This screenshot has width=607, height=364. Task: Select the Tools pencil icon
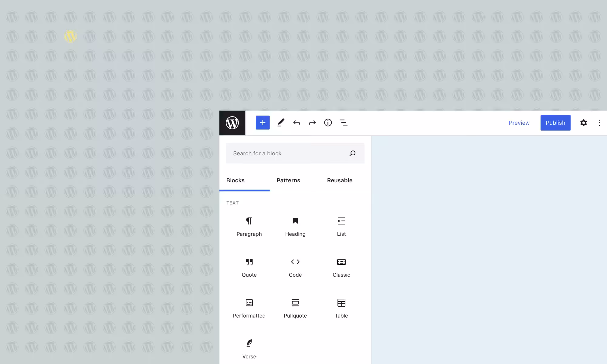281,123
